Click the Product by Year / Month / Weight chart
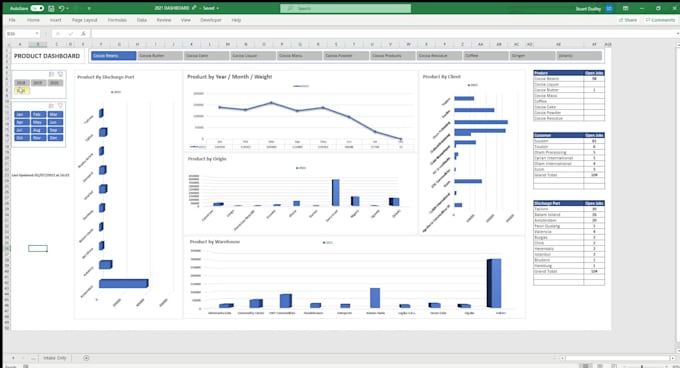680x368 pixels. [300, 111]
